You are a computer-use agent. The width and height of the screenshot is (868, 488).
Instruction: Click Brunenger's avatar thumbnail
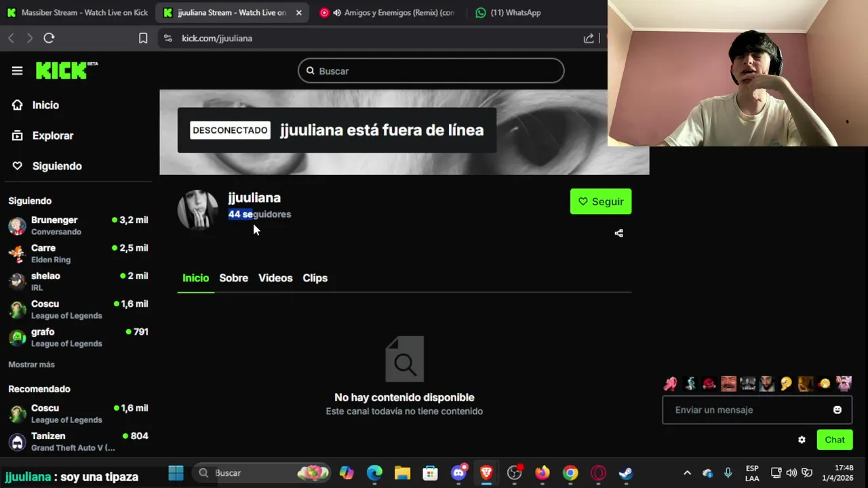tap(17, 226)
